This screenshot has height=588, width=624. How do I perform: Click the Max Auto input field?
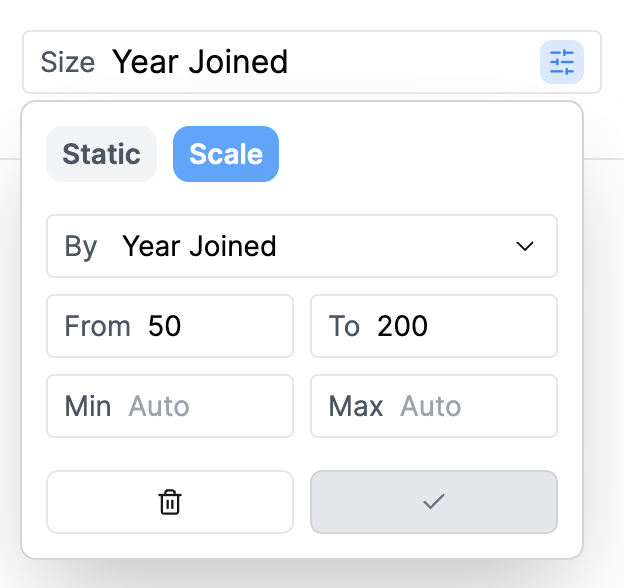tap(434, 406)
